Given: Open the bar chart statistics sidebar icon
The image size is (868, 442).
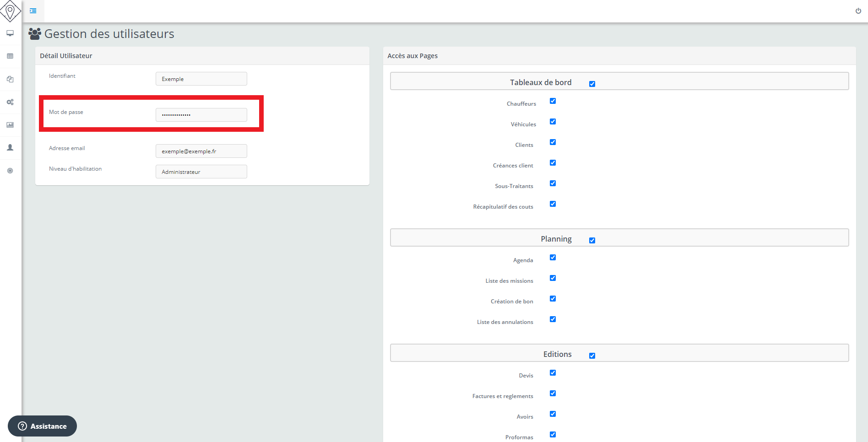Looking at the screenshot, I should tap(10, 125).
